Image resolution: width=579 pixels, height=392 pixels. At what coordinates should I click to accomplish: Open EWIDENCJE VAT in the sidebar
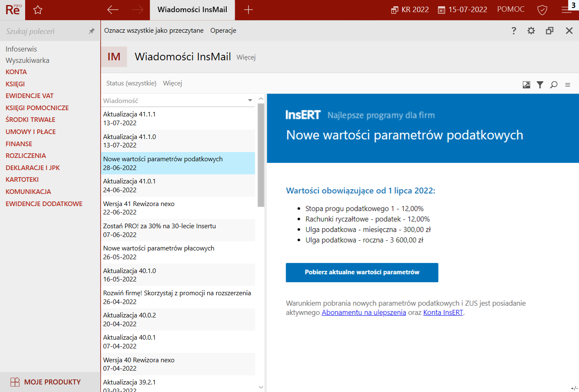point(30,96)
